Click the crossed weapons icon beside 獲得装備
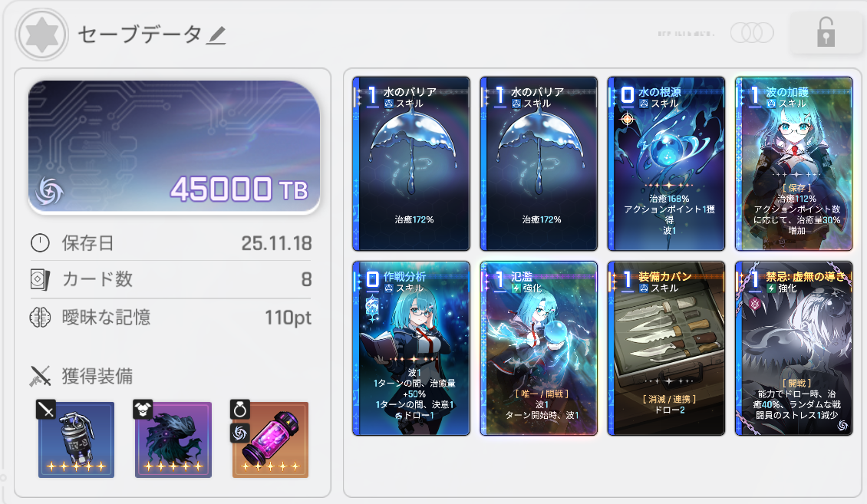 (41, 377)
